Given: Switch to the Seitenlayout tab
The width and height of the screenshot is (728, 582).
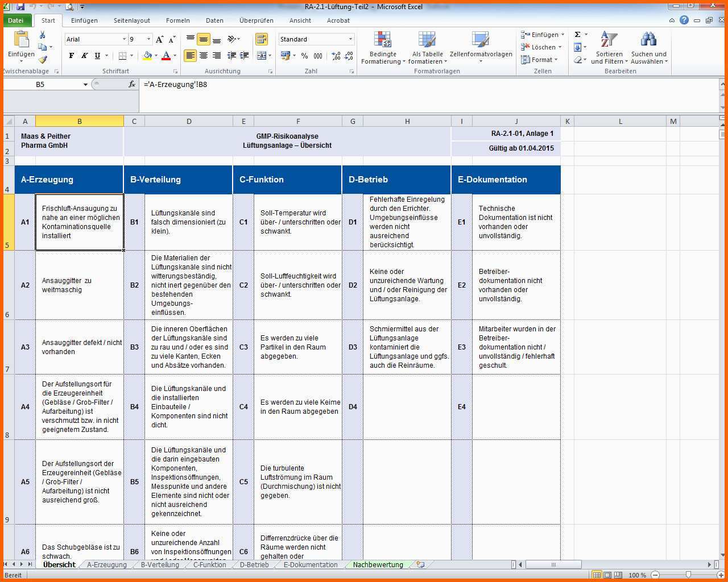Looking at the screenshot, I should 132,20.
